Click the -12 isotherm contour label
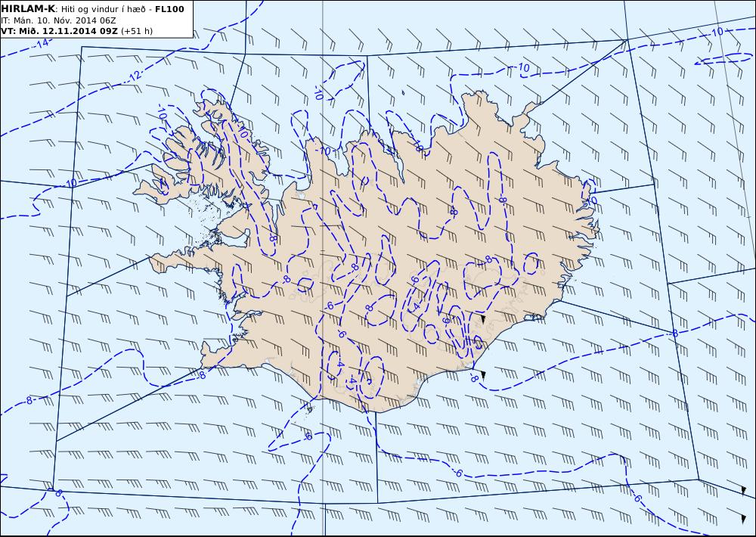This screenshot has width=756, height=537. pos(135,76)
